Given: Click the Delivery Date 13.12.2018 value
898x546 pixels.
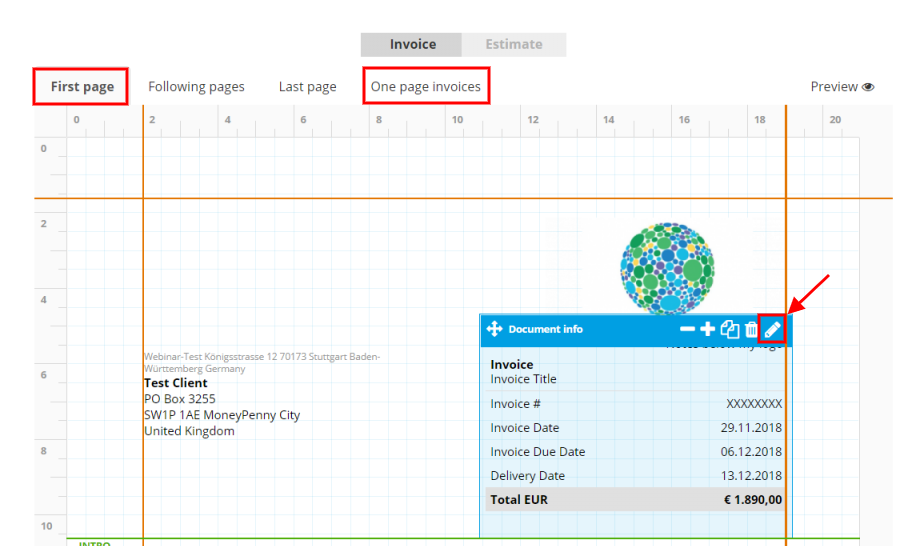Looking at the screenshot, I should coord(751,476).
